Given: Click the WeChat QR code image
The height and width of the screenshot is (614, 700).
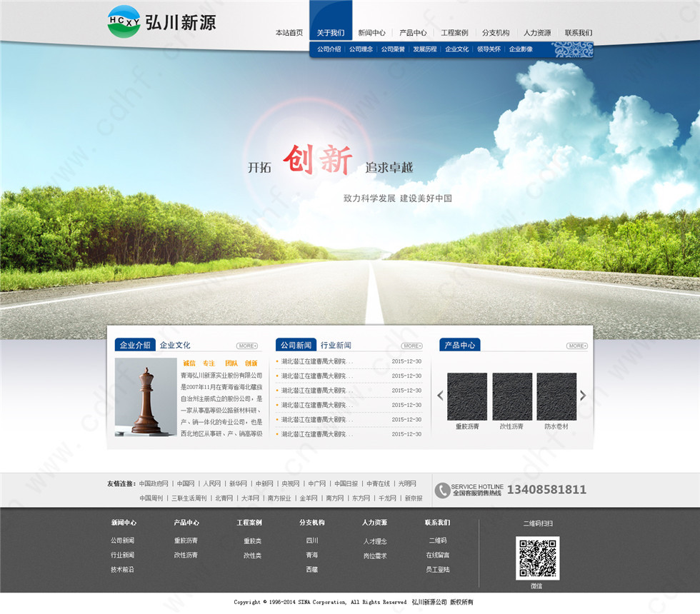Looking at the screenshot, I should 537,558.
